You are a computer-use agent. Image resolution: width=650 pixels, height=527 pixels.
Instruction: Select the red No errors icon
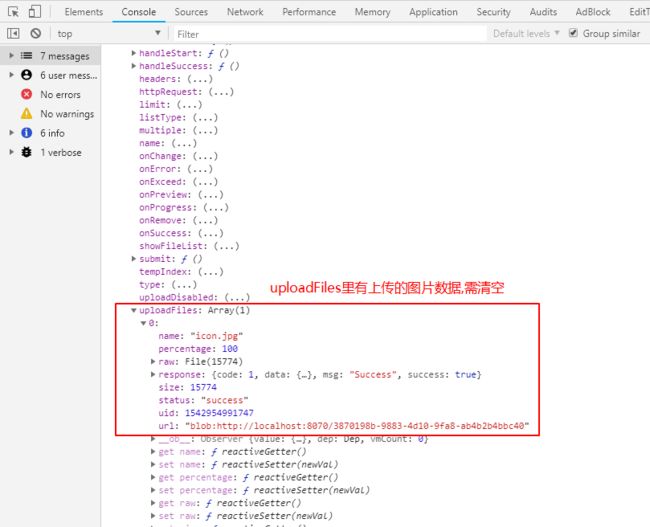(x=27, y=94)
